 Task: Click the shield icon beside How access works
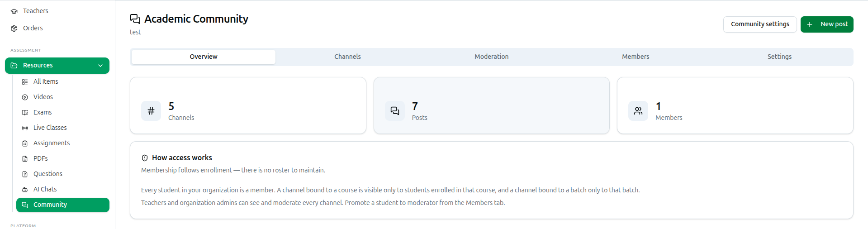(x=145, y=158)
